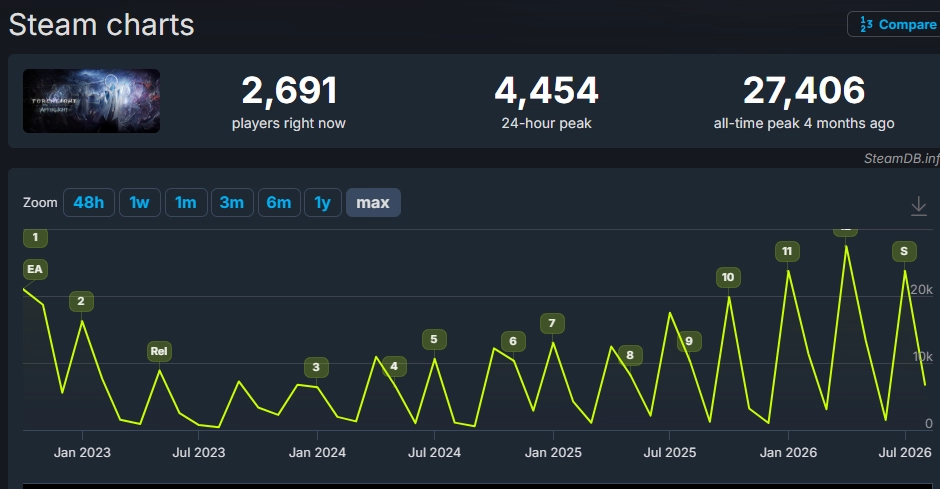
Task: Click the 10k y-axis label
Action: coord(923,357)
